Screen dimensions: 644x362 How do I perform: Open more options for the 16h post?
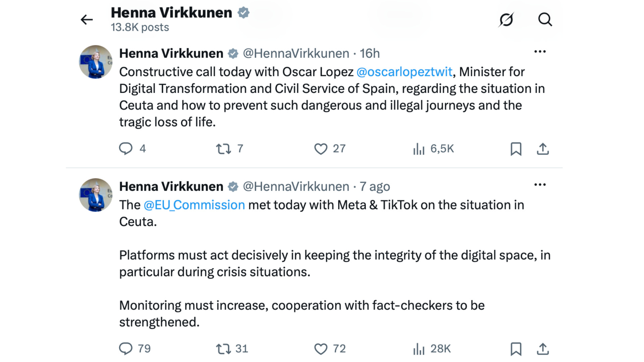coord(540,52)
